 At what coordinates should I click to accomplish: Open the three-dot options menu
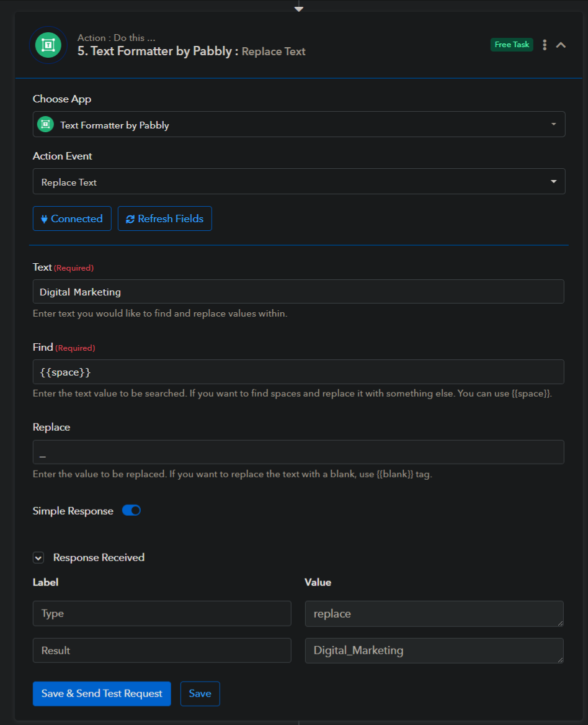point(545,45)
